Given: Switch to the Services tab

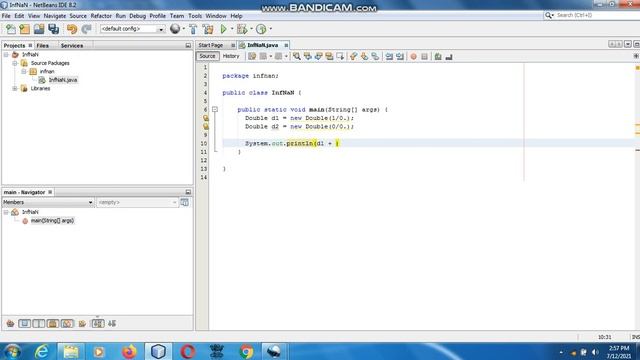Looking at the screenshot, I should [x=72, y=45].
